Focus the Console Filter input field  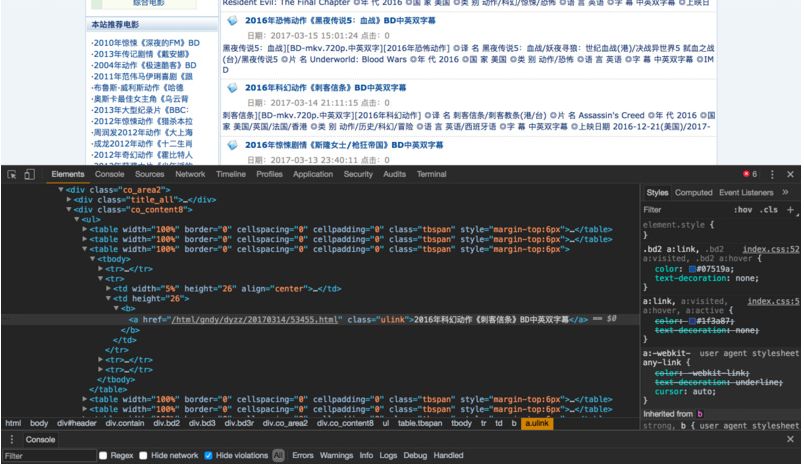49,455
